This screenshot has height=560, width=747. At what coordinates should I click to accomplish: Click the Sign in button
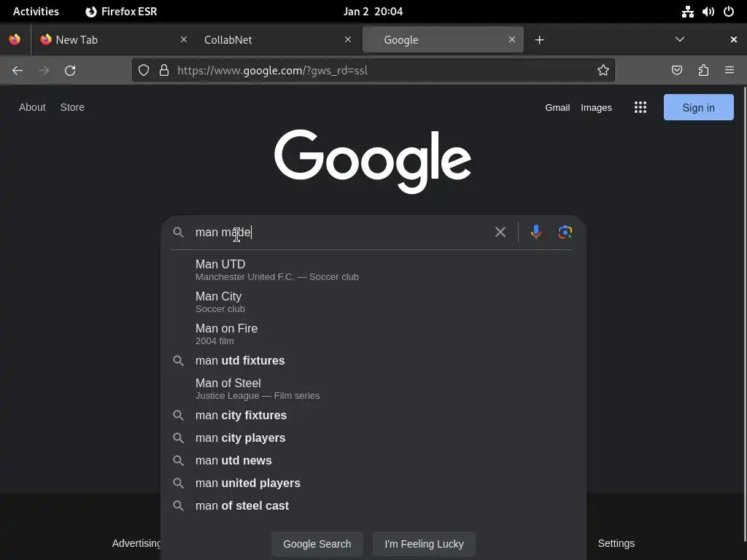(x=698, y=107)
